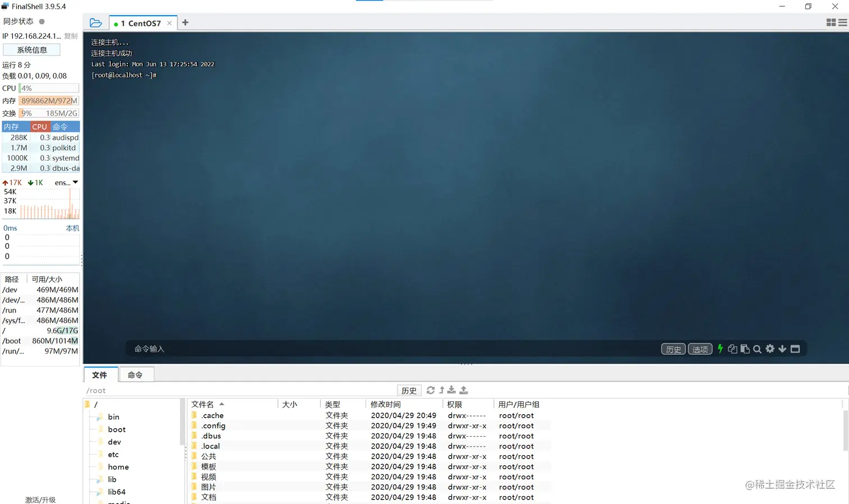Toggle terminal full screen window icon
The image size is (849, 504).
point(795,349)
